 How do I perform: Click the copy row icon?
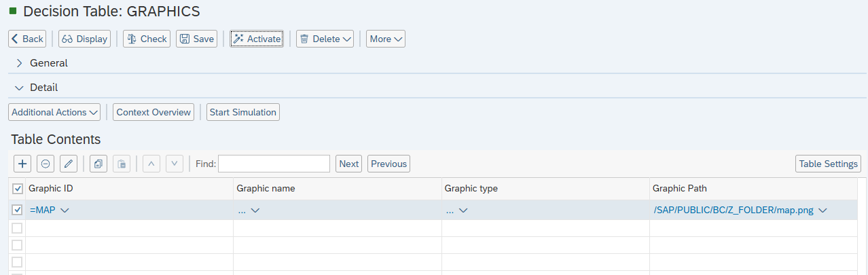click(98, 164)
